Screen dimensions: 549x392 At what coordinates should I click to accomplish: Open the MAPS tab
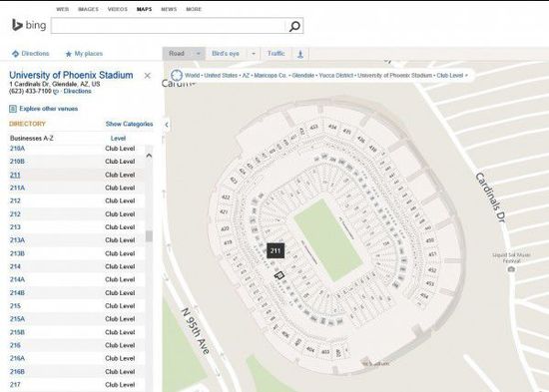coord(145,9)
